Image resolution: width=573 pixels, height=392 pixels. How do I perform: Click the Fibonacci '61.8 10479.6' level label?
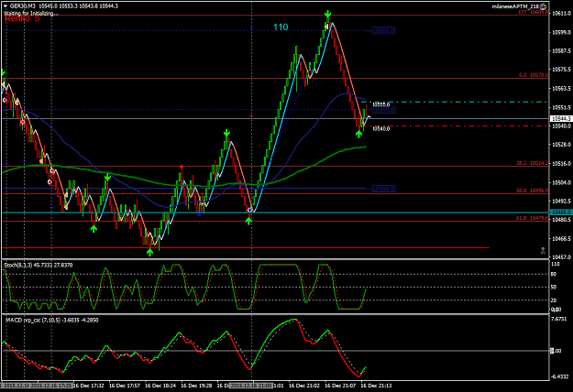533,218
